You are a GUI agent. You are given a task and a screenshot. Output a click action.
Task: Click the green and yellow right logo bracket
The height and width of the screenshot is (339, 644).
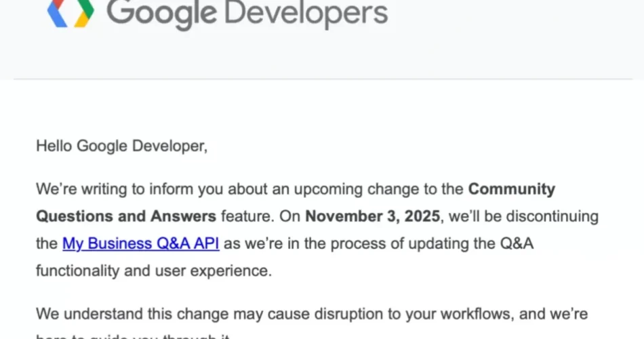tap(84, 13)
